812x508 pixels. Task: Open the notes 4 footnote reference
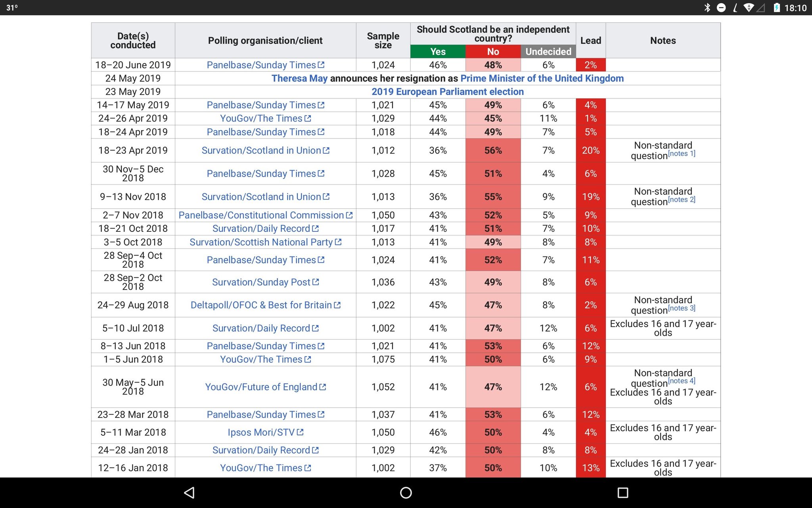682,381
